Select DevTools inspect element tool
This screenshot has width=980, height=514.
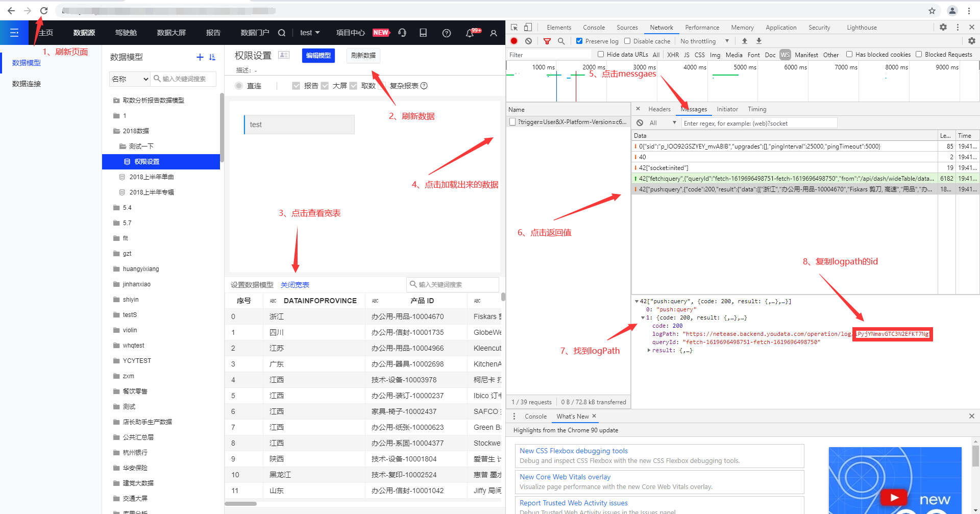514,28
